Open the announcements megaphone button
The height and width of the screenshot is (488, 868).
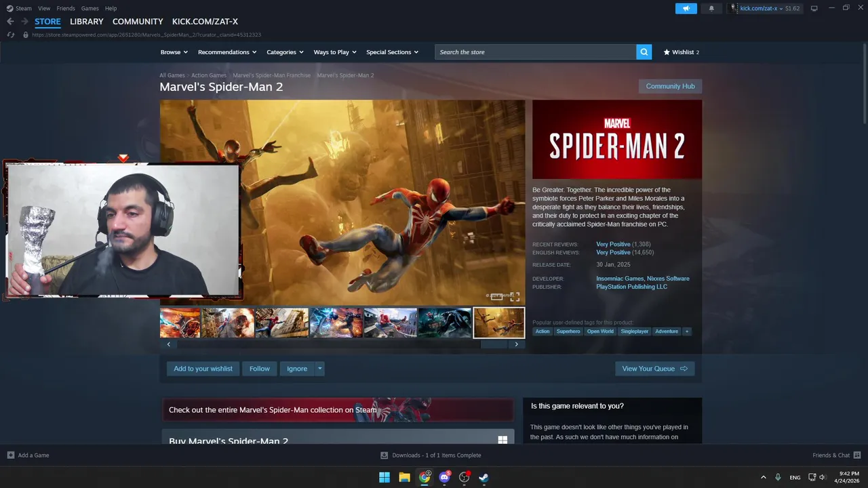[686, 8]
